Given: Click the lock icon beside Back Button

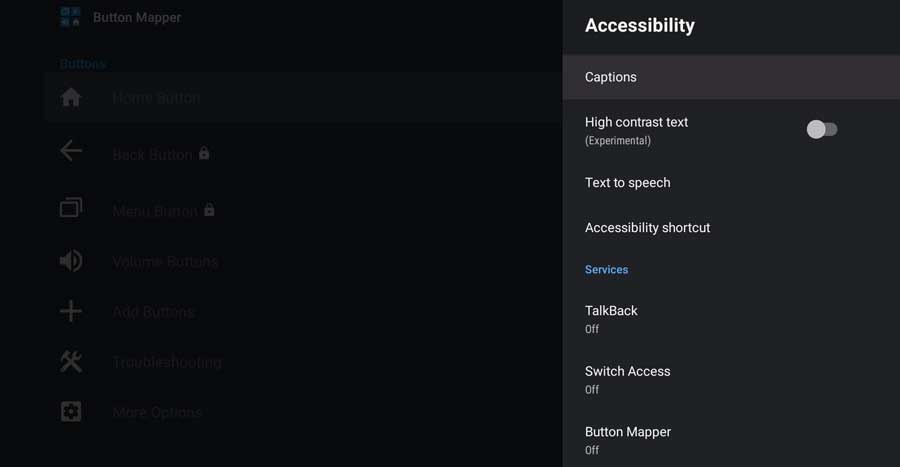Looking at the screenshot, I should tap(204, 153).
